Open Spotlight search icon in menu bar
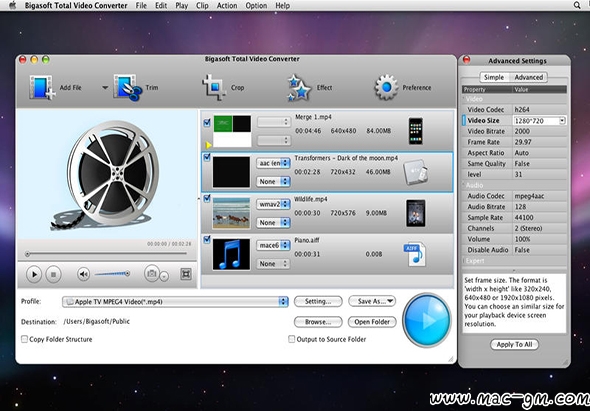 pyautogui.click(x=577, y=5)
